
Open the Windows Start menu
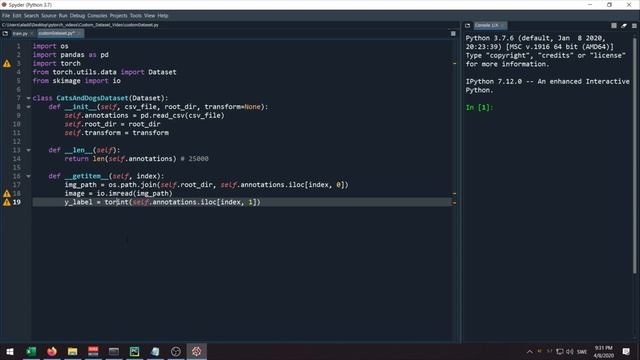tap(10, 351)
